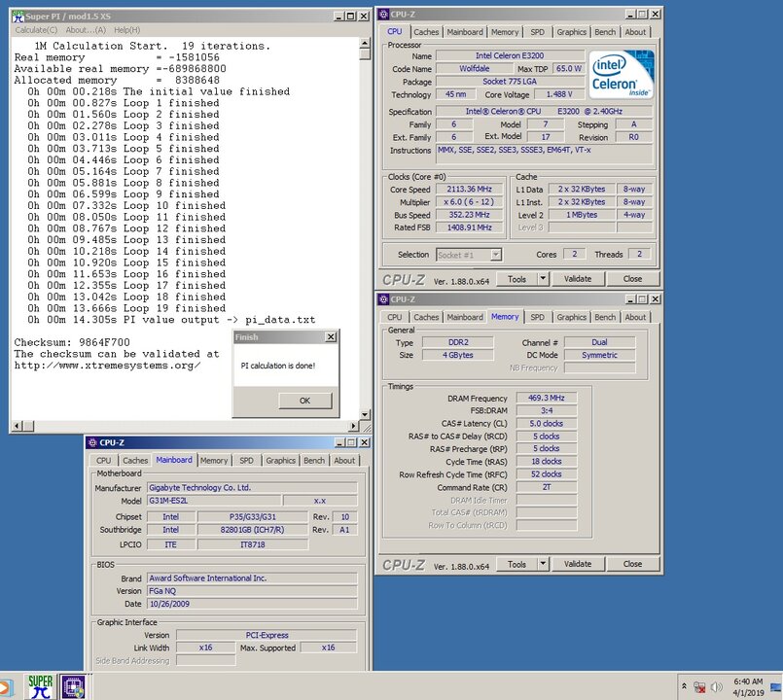Minimize the Super PI window
The height and width of the screenshot is (700, 783).
tap(338, 16)
